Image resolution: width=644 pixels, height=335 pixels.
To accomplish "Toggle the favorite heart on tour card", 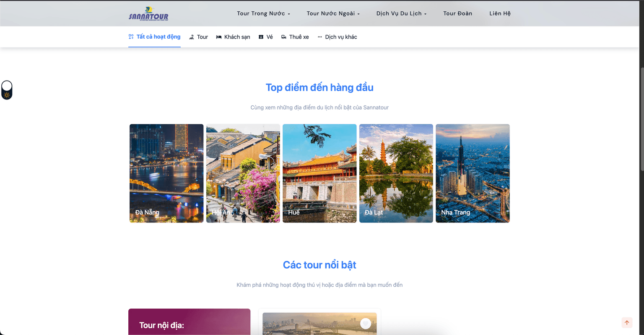I will click(366, 323).
